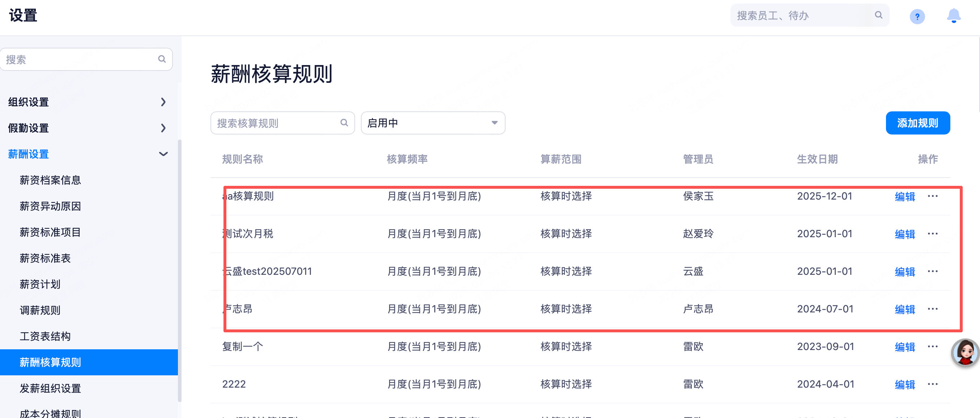Open 薪资档案信息 in sidebar
Screen dimensions: 980x418
pos(50,180)
